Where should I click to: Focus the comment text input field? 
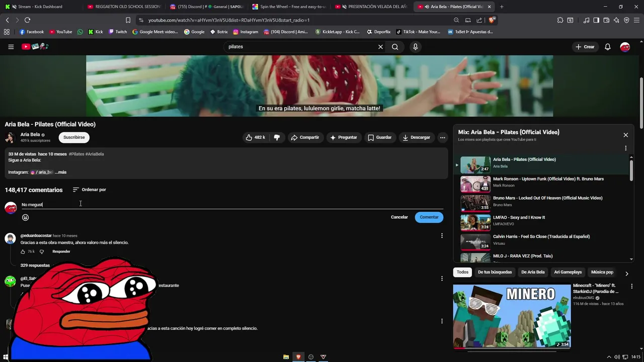tap(232, 205)
